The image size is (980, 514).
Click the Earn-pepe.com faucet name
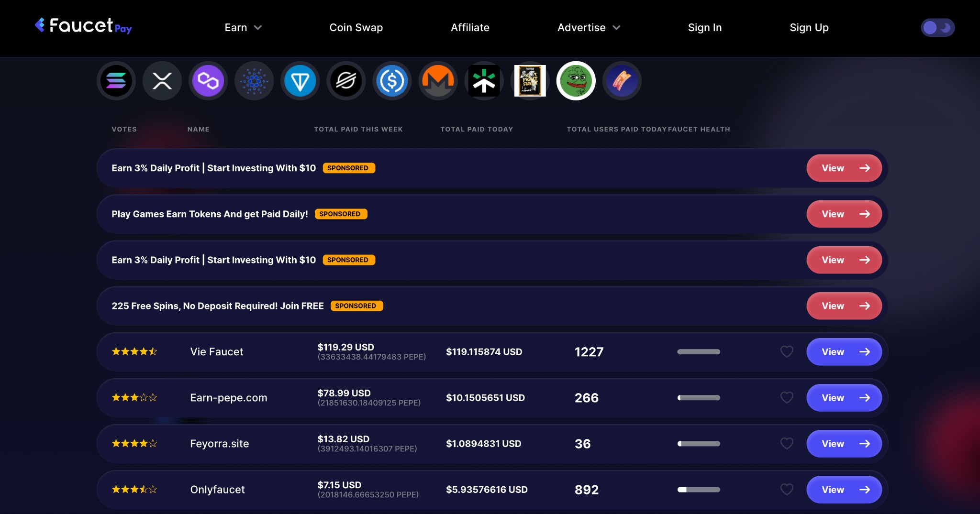click(229, 398)
